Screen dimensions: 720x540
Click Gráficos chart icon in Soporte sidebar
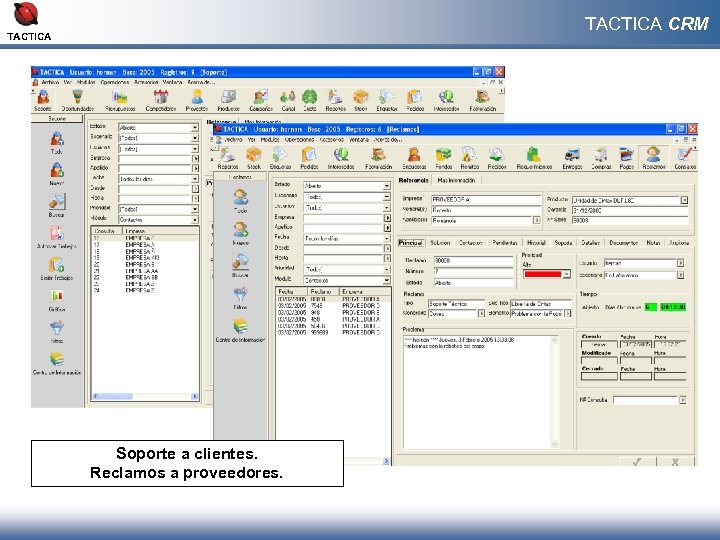tap(56, 300)
